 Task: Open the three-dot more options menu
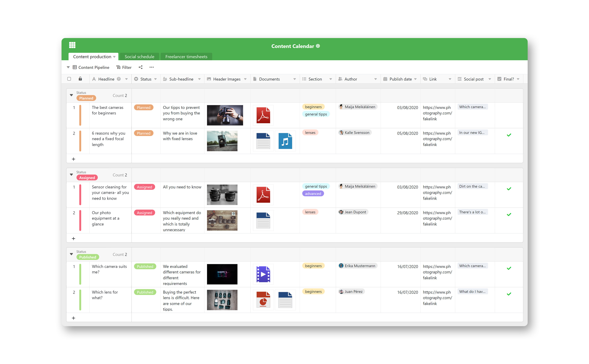[x=151, y=67]
